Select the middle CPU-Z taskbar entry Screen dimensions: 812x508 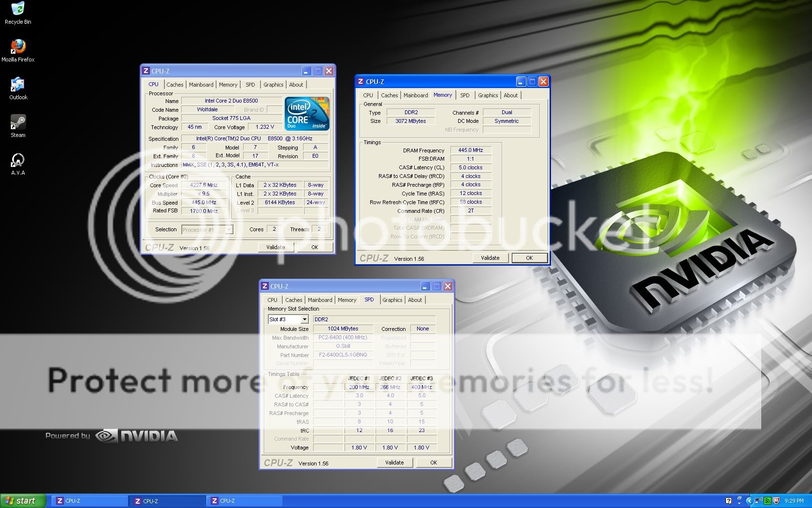tap(167, 501)
